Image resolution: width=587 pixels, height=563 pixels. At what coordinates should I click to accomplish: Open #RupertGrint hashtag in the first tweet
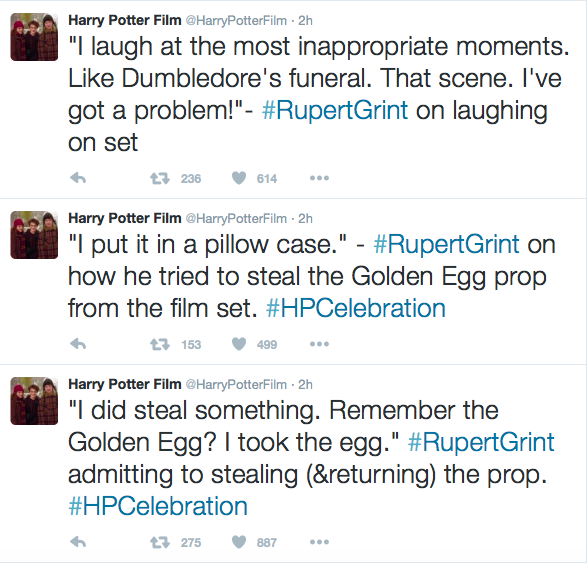click(335, 110)
